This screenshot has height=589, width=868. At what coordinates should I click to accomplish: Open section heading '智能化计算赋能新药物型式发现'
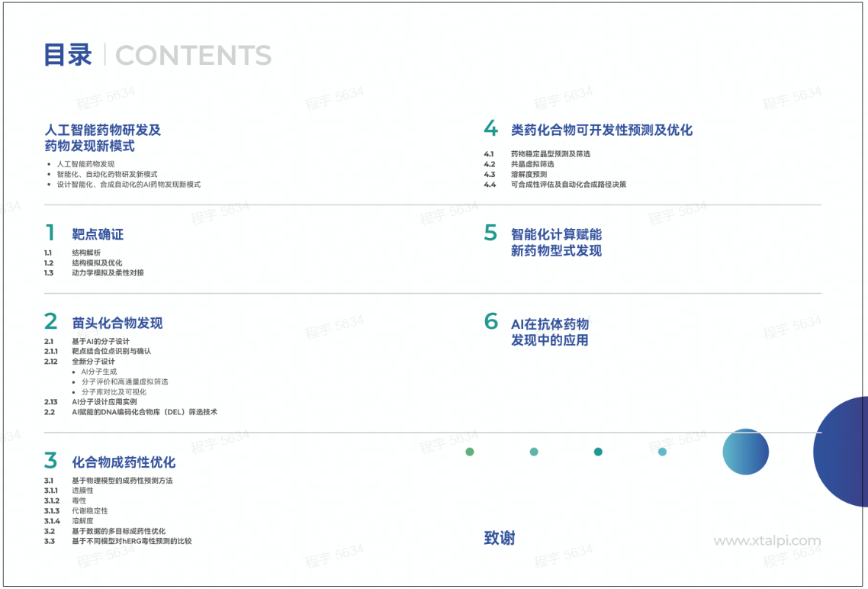pyautogui.click(x=556, y=243)
